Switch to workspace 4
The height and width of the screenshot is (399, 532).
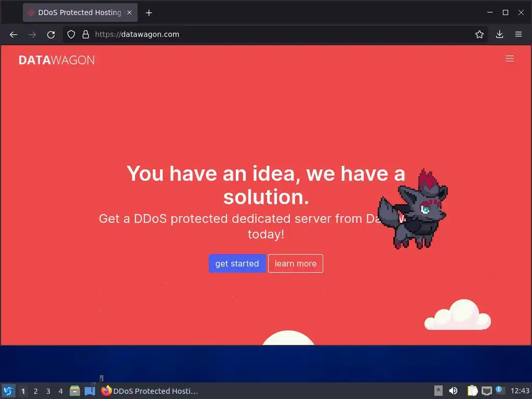(x=61, y=391)
